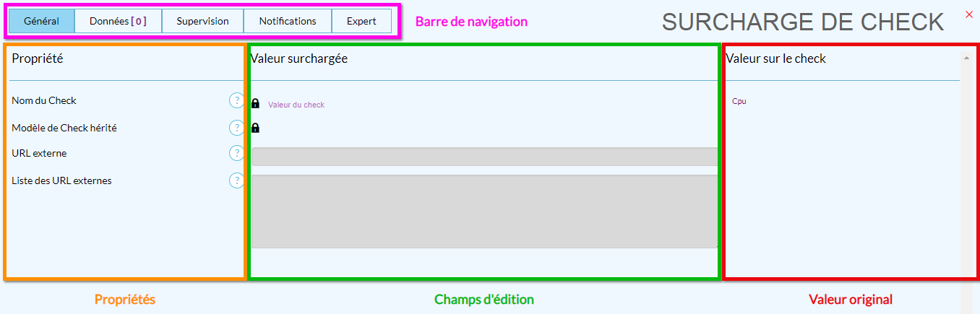Focus the Liste des URL externes text area
Image resolution: width=980 pixels, height=314 pixels.
[x=484, y=211]
